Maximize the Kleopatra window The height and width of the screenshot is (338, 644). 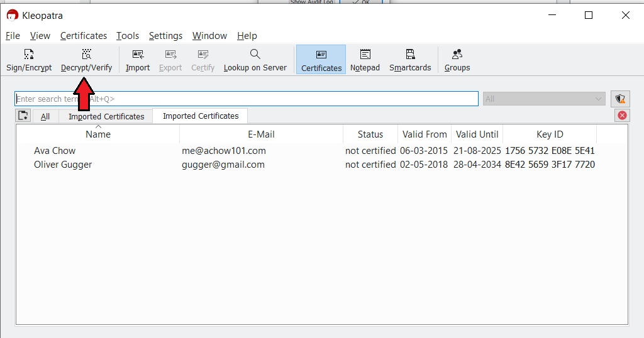(589, 15)
